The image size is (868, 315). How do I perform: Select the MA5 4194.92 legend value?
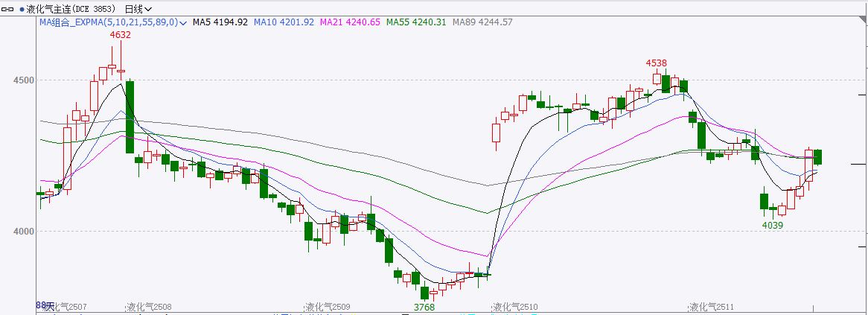pos(220,22)
